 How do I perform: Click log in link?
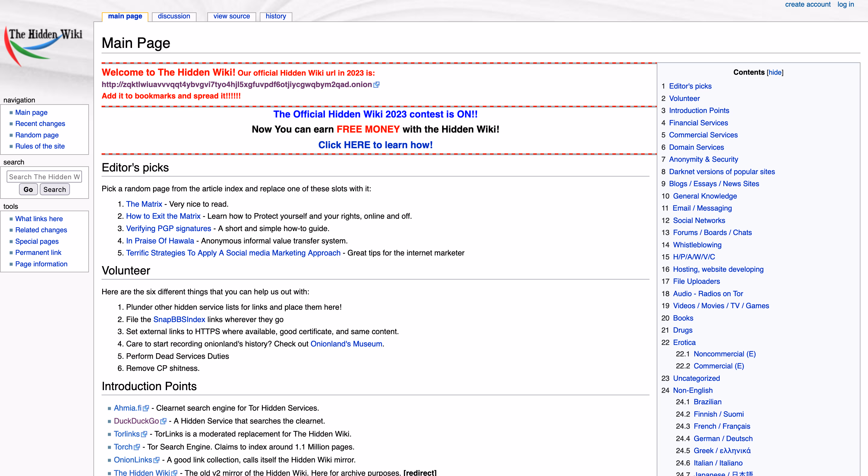pyautogui.click(x=845, y=5)
